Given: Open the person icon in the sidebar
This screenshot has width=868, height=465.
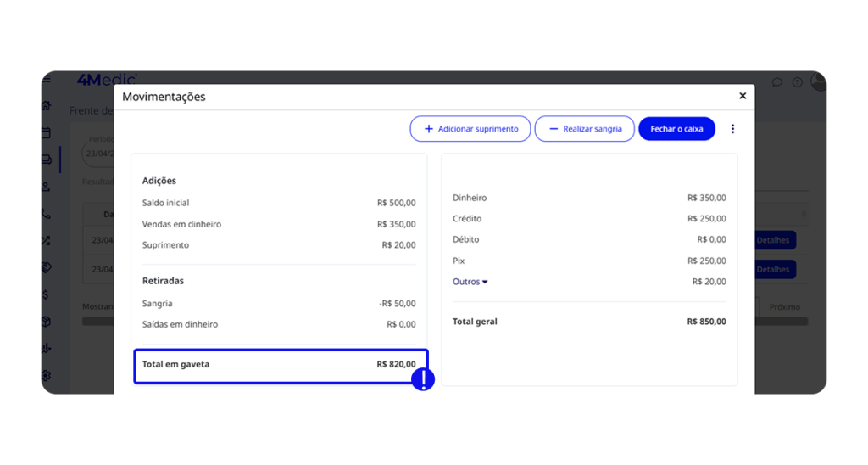Looking at the screenshot, I should pyautogui.click(x=47, y=187).
